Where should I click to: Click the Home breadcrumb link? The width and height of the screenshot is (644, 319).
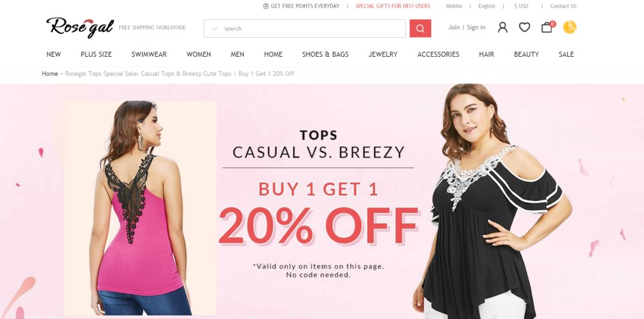(x=49, y=74)
